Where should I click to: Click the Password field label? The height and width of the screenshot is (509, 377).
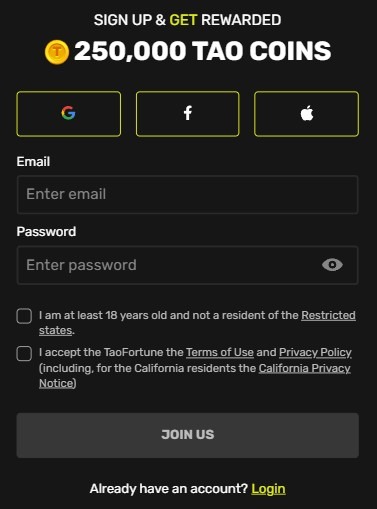[x=46, y=232]
